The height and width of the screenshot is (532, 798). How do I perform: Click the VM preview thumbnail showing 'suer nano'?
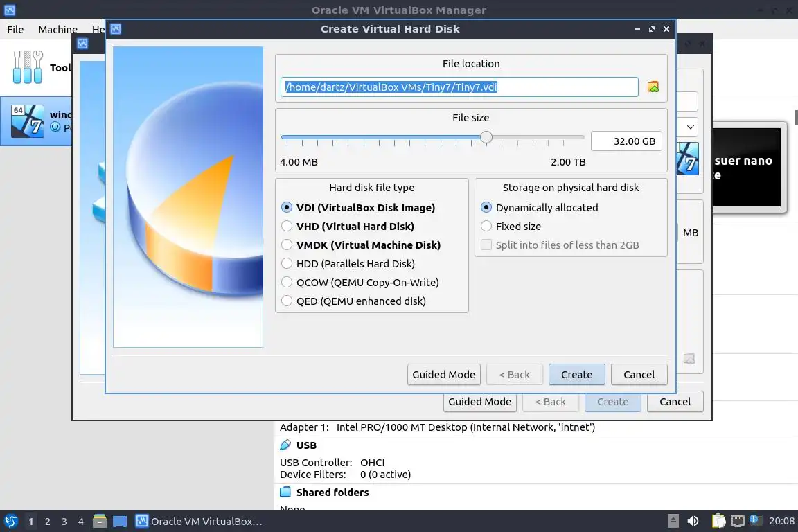[746, 167]
